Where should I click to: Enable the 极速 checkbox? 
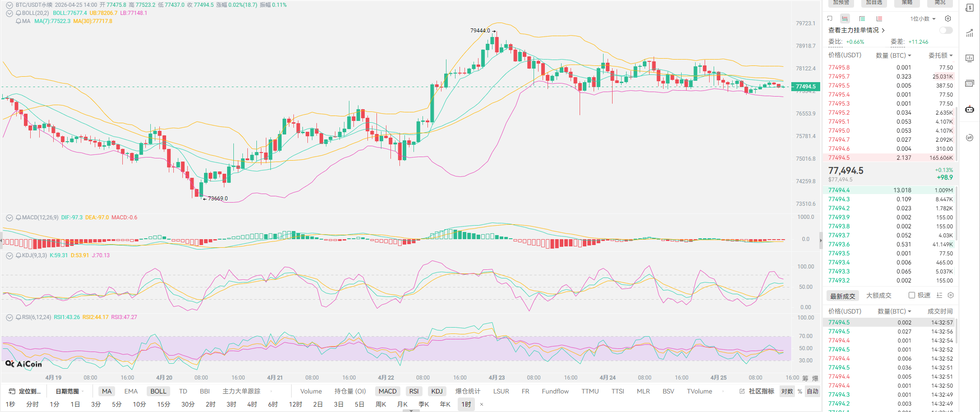click(x=912, y=295)
